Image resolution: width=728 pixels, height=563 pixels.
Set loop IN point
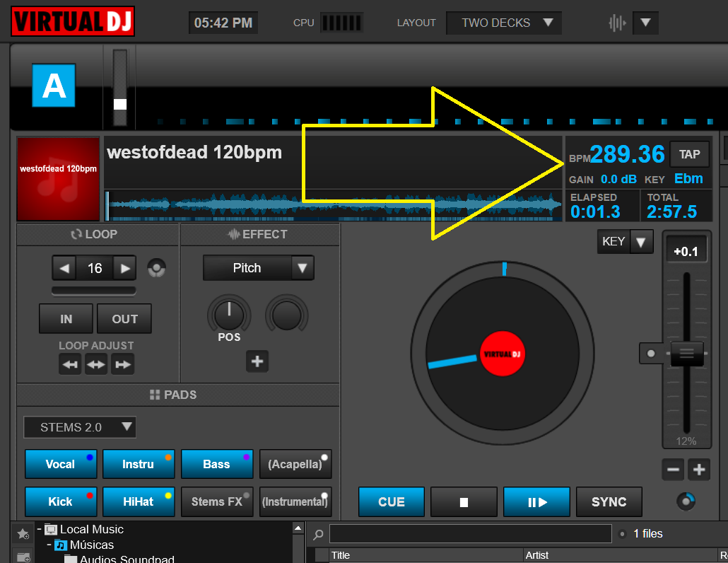coord(66,319)
